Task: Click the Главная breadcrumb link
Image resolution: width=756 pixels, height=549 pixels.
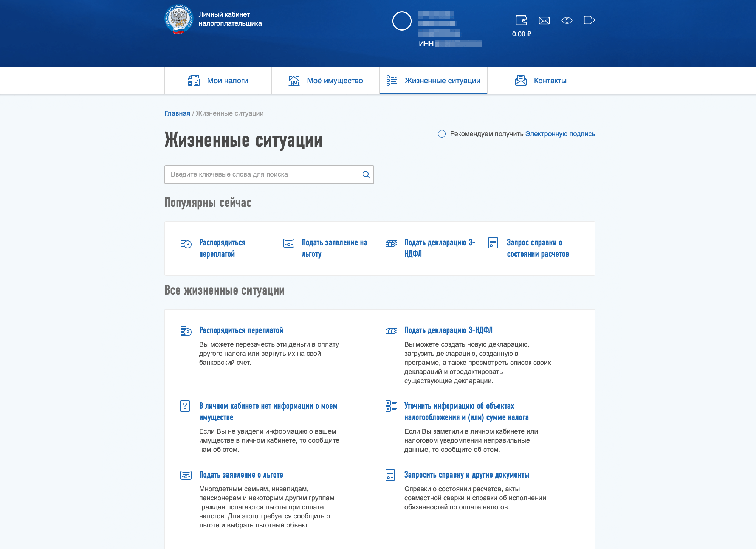Action: tap(177, 113)
